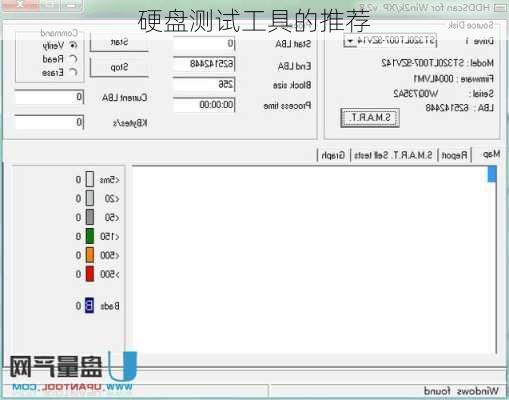Image resolution: width=509 pixels, height=400 pixels.
Task: Switch to the Report tab
Action: click(x=454, y=155)
